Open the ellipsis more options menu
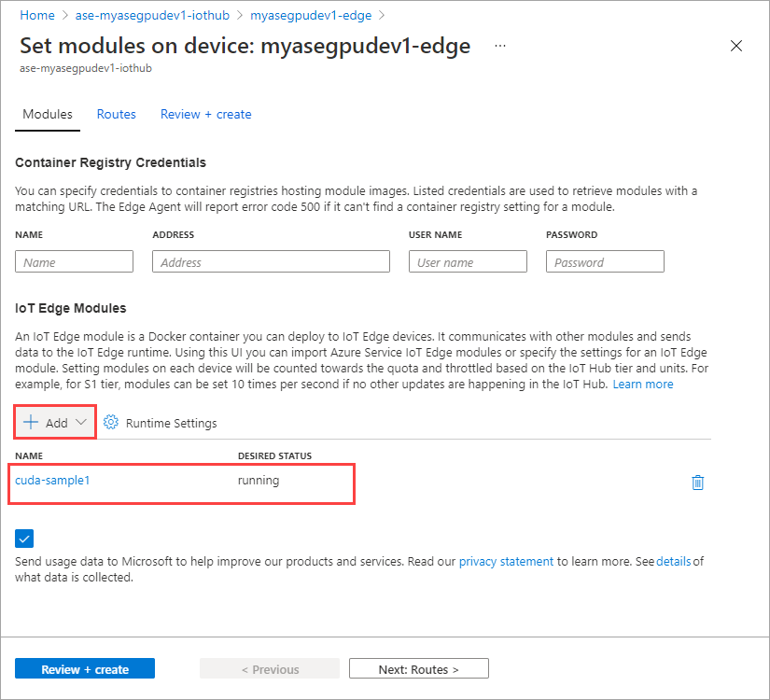The image size is (770, 700). click(x=500, y=46)
